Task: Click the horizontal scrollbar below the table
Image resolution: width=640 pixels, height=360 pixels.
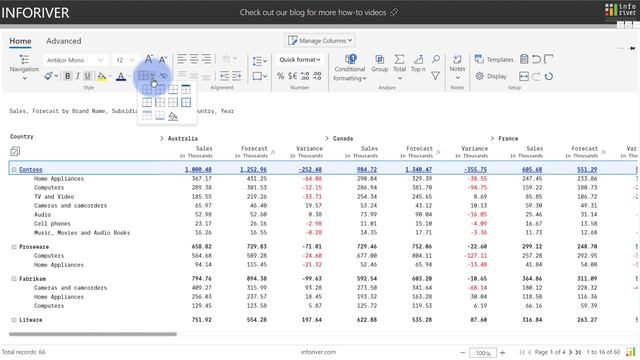Action: [93, 334]
